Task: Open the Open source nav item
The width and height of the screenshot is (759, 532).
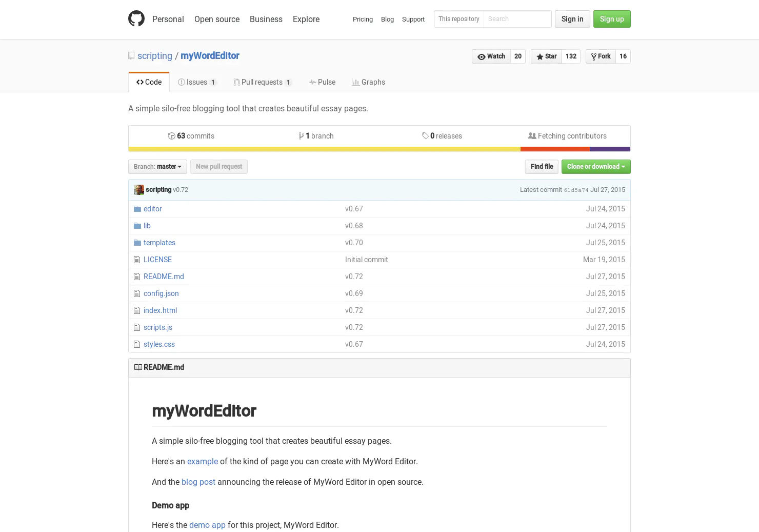Action: (x=217, y=19)
